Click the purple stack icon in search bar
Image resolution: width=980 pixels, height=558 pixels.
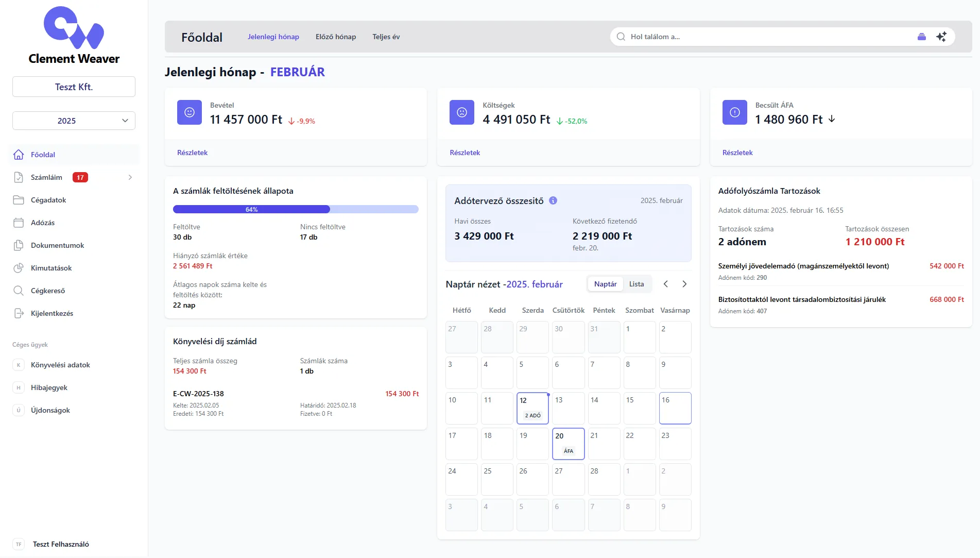pyautogui.click(x=921, y=37)
